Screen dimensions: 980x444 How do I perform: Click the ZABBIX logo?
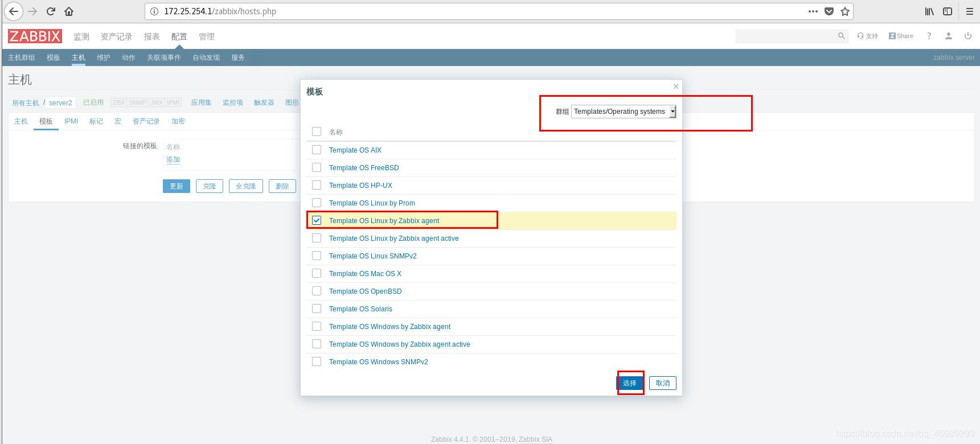35,36
